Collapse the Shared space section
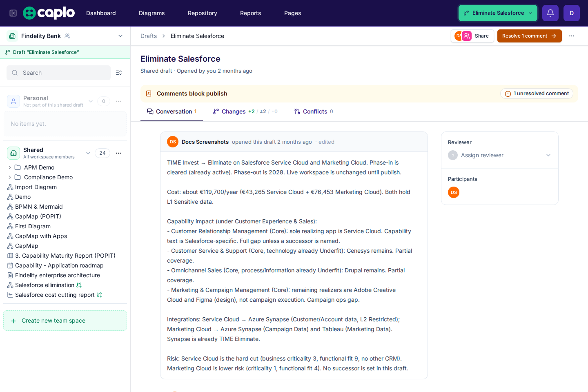The image size is (588, 392). [x=88, y=153]
